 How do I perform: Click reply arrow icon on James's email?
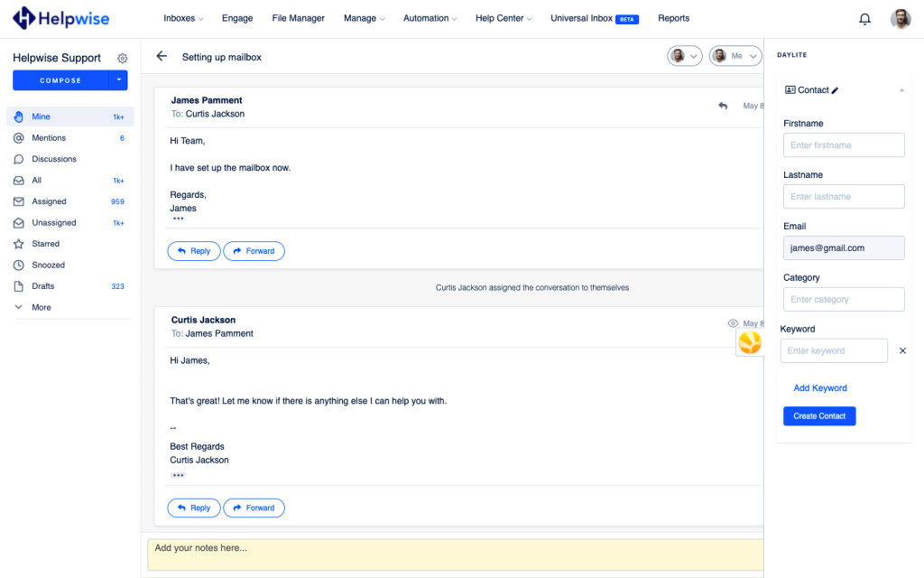(x=723, y=106)
